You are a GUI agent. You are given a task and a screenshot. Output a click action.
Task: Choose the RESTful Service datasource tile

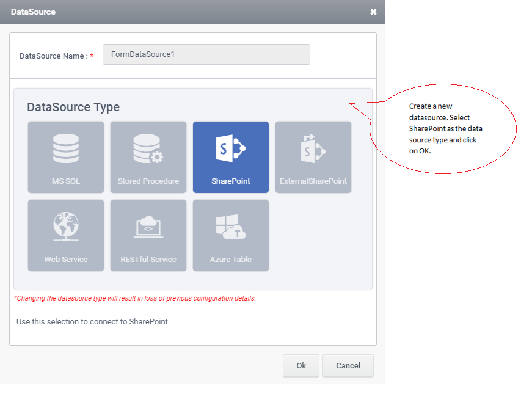tap(148, 235)
